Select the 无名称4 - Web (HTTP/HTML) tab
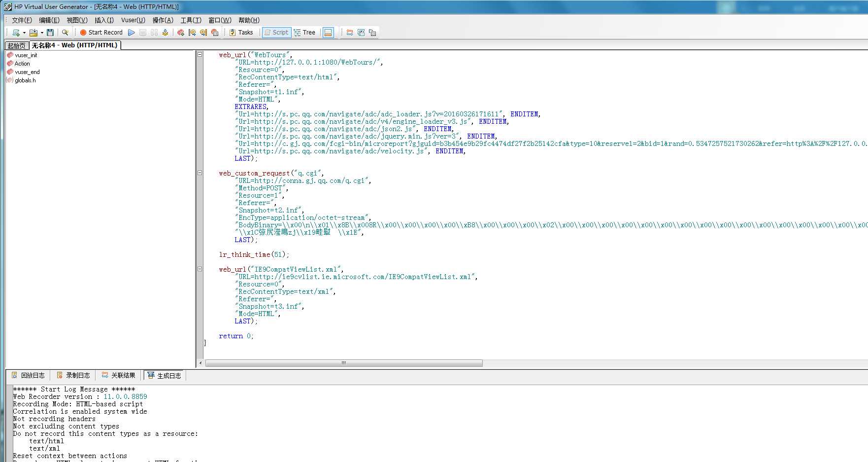This screenshot has width=868, height=462. (x=75, y=45)
